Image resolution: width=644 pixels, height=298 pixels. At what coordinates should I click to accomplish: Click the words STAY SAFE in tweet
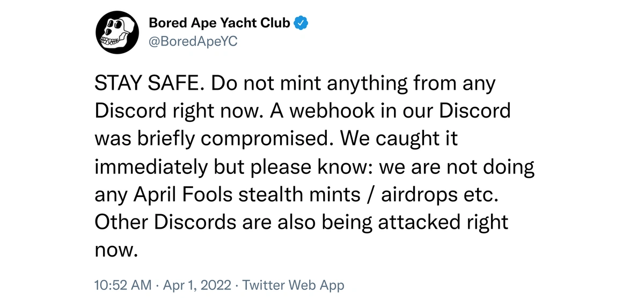tap(147, 84)
